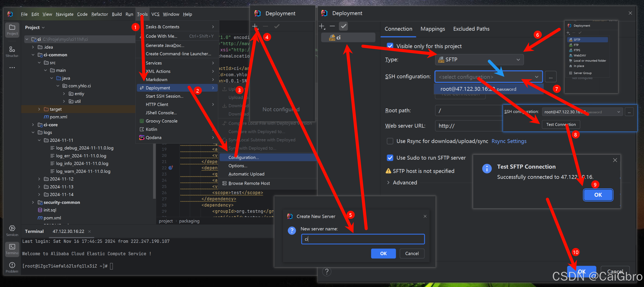Click the help question mark icon
Viewport: 644px width, 287px height.
326,272
